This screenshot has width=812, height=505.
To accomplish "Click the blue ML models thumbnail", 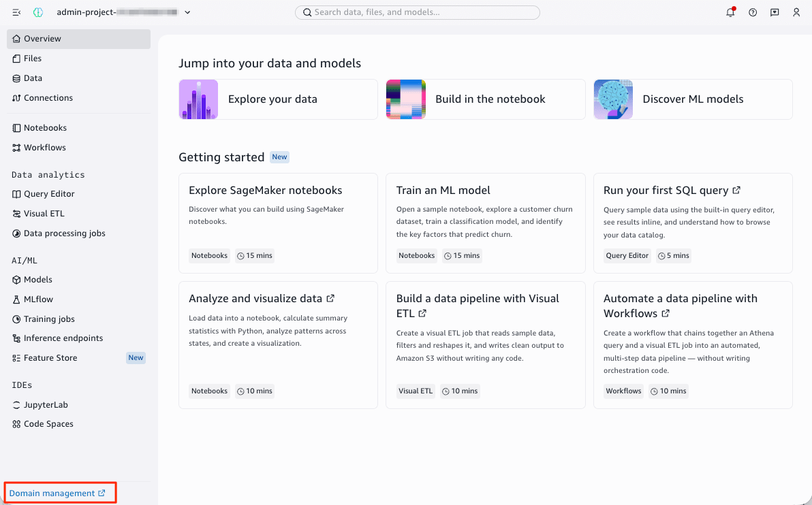I will (x=613, y=99).
